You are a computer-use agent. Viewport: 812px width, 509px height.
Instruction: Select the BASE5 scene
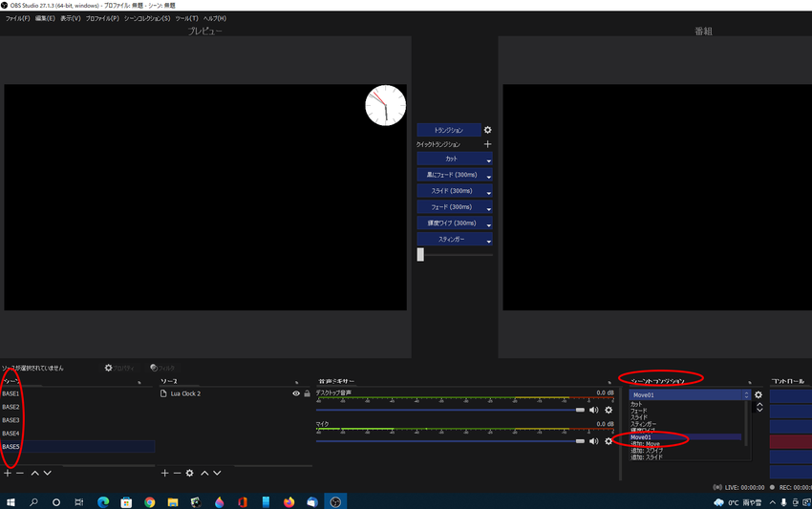(x=77, y=446)
